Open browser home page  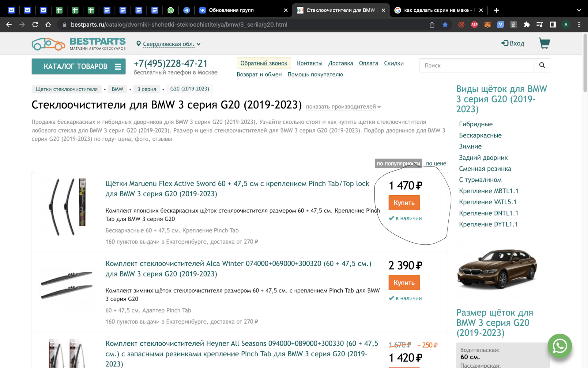(48, 25)
